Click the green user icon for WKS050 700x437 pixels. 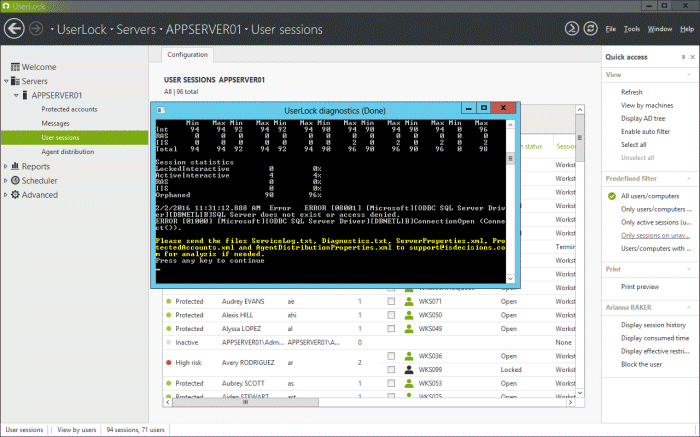(408, 315)
